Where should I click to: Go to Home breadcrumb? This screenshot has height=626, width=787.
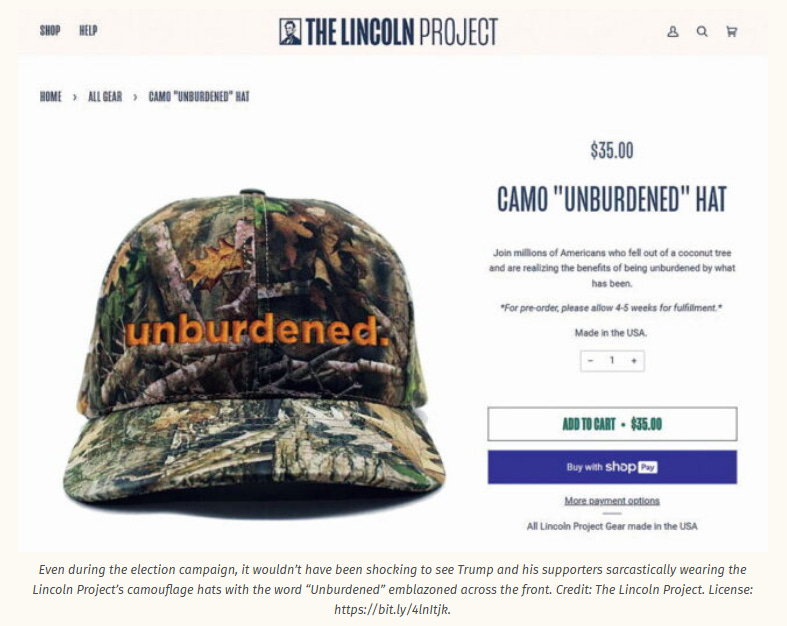[x=51, y=96]
